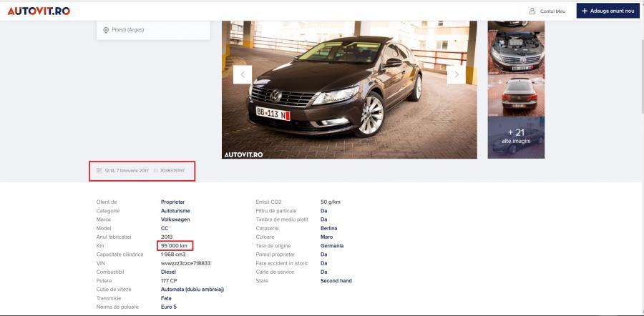Click the user icon beside Contul Meu

pos(532,11)
